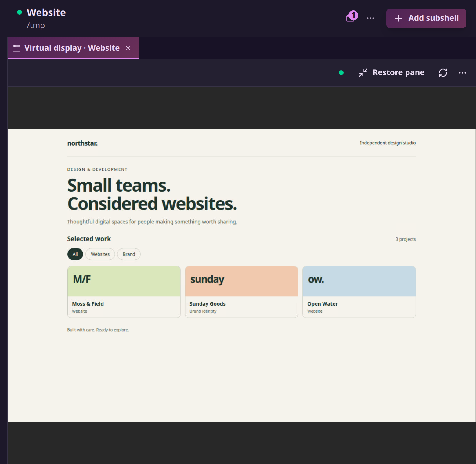Close the Virtual display · Website tab
The image size is (476, 464).
click(x=128, y=48)
